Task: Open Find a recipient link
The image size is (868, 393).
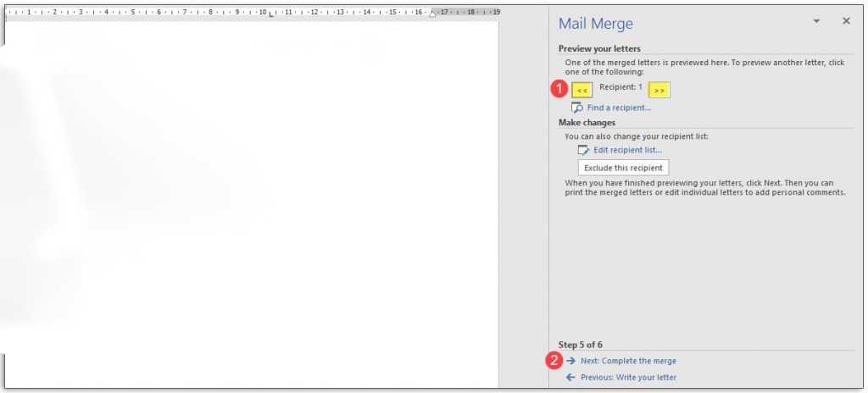Action: coord(619,108)
